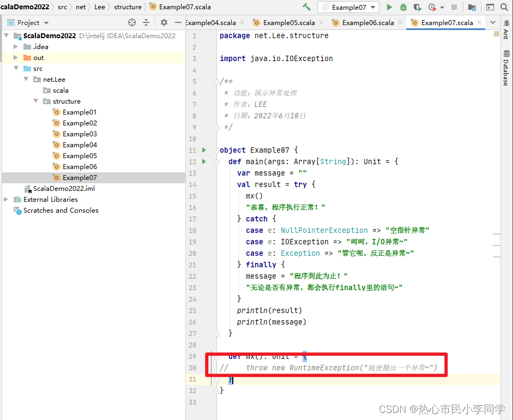
Task: Expand the out folder
Action: [16, 58]
